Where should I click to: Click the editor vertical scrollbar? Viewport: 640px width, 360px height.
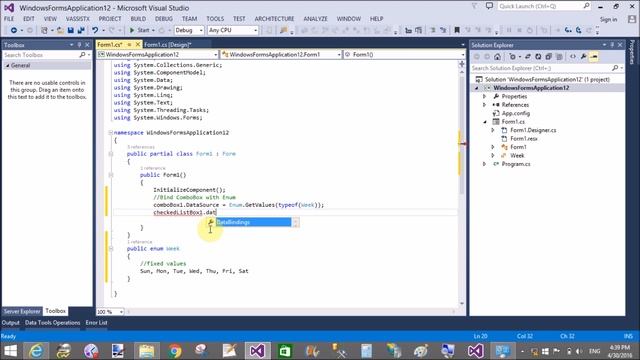click(462, 188)
